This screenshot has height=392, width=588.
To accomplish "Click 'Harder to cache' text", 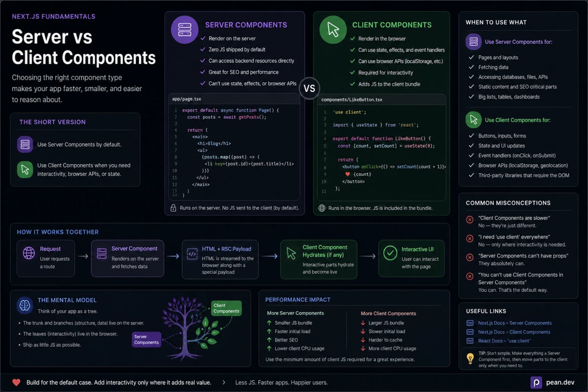I will [386, 340].
